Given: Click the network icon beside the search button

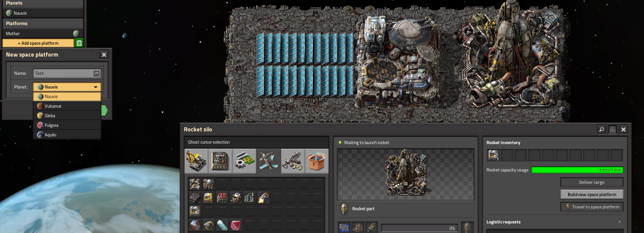Looking at the screenshot, I should [x=613, y=129].
